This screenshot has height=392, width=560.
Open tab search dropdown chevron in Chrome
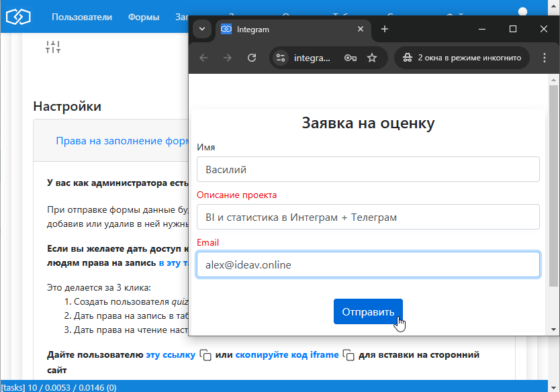tap(202, 29)
